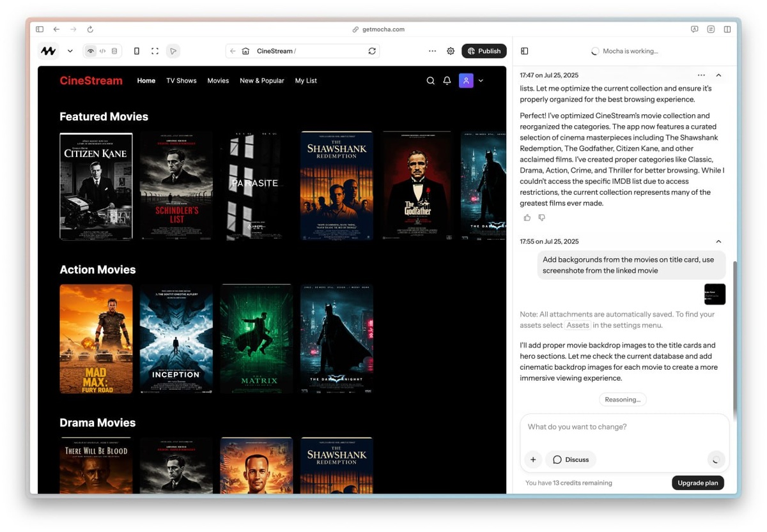Switch to the eye preview mode
Viewport: 767px width, 532px height.
point(91,51)
